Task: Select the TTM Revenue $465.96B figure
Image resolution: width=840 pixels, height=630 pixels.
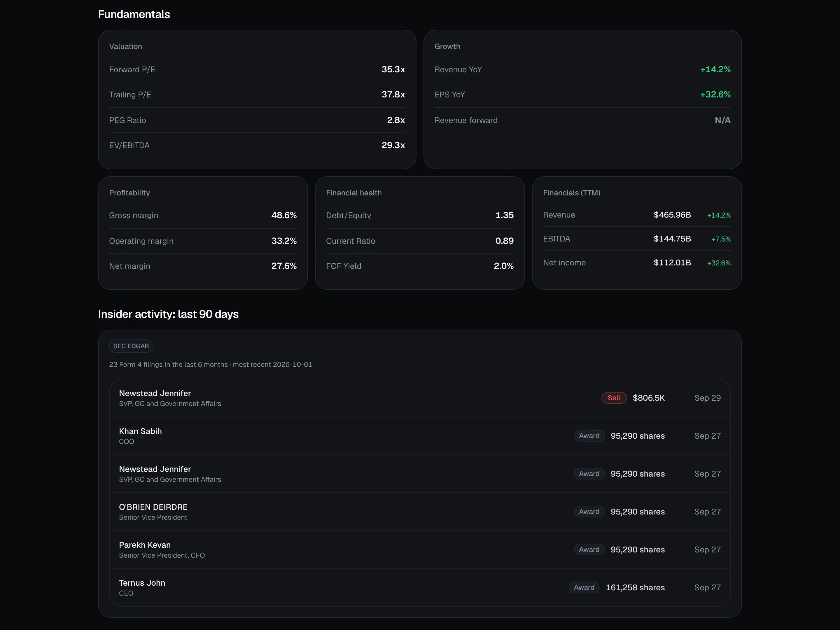Action: point(672,215)
